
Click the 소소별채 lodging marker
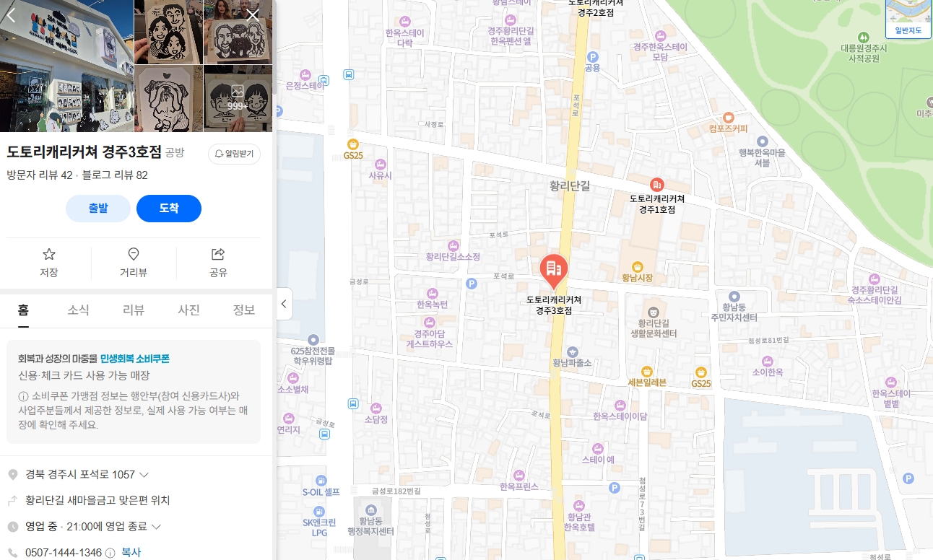292,377
